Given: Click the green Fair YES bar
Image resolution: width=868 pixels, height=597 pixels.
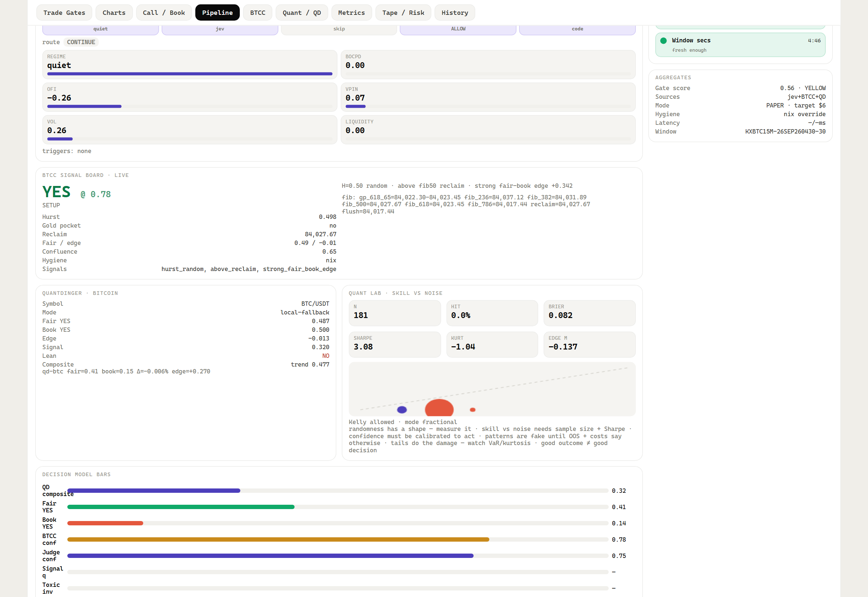Looking at the screenshot, I should 337,507.
